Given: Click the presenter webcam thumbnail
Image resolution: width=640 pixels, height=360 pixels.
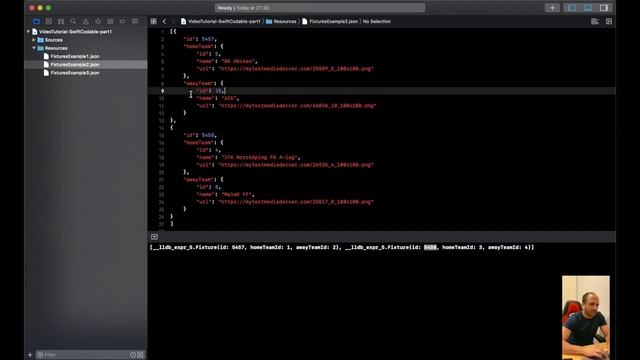Looking at the screenshot, I should [586, 318].
